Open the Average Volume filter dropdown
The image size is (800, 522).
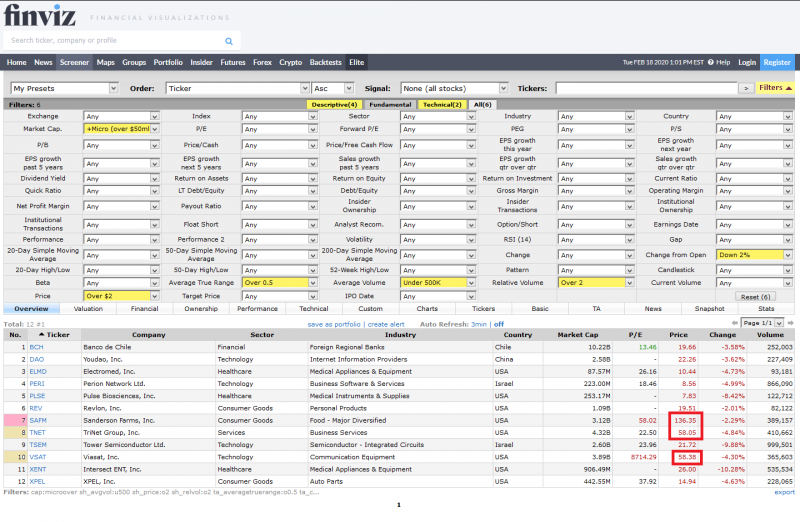[x=438, y=283]
